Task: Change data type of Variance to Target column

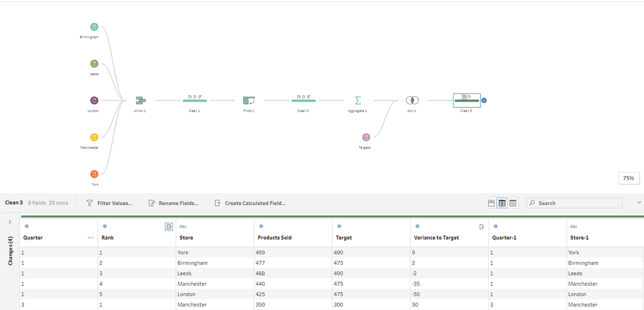Action: 417,227
